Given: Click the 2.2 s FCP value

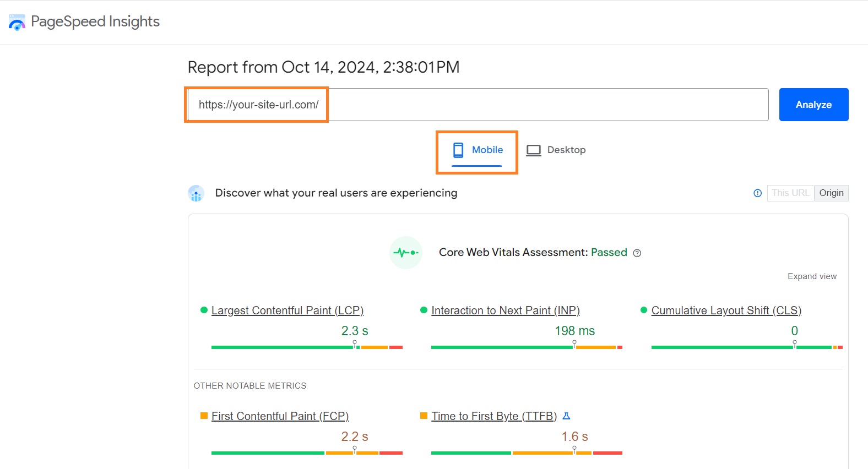Looking at the screenshot, I should click(x=355, y=437).
